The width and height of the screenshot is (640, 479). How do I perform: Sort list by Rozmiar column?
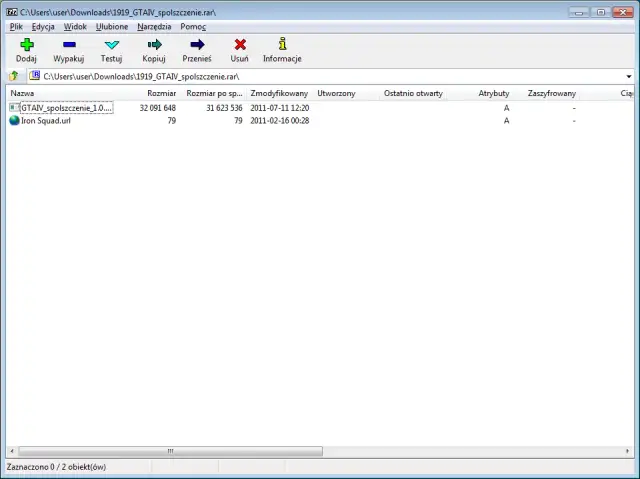pyautogui.click(x=161, y=93)
